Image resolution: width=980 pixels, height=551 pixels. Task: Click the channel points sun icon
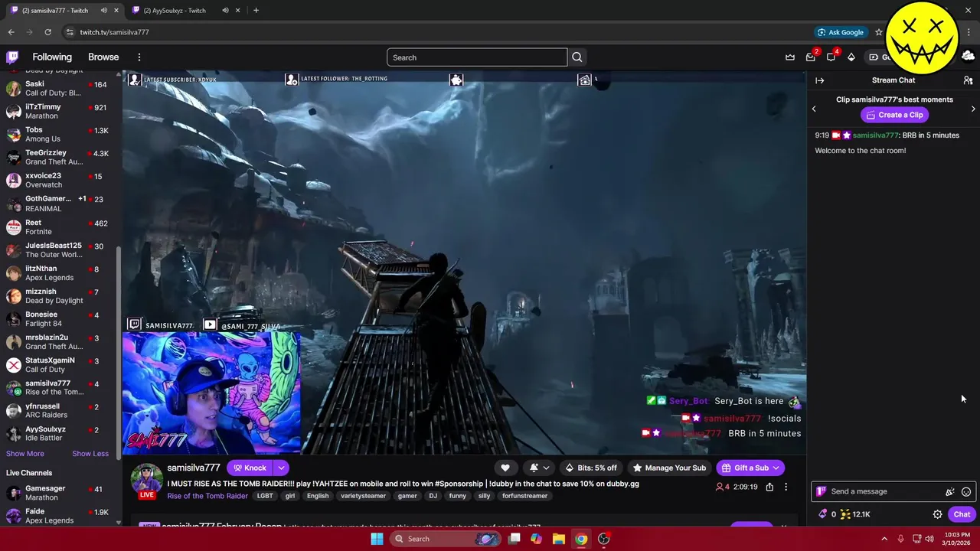[845, 514]
